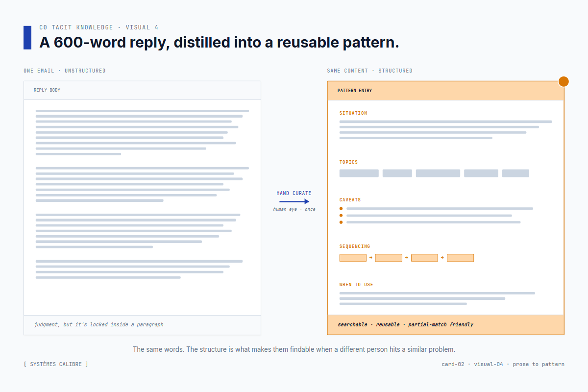Image resolution: width=588 pixels, height=392 pixels.
Task: Click the orange circle badge on Pattern Entry card
Action: point(564,81)
